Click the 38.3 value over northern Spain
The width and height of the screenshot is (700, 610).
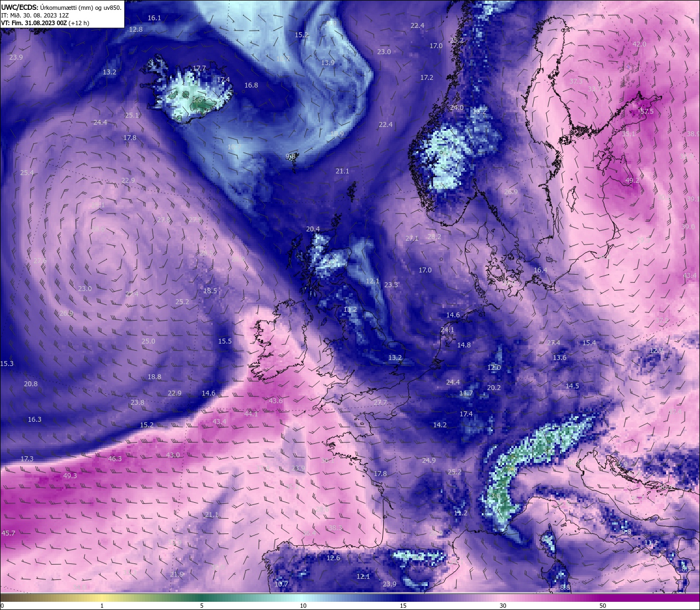click(335, 528)
